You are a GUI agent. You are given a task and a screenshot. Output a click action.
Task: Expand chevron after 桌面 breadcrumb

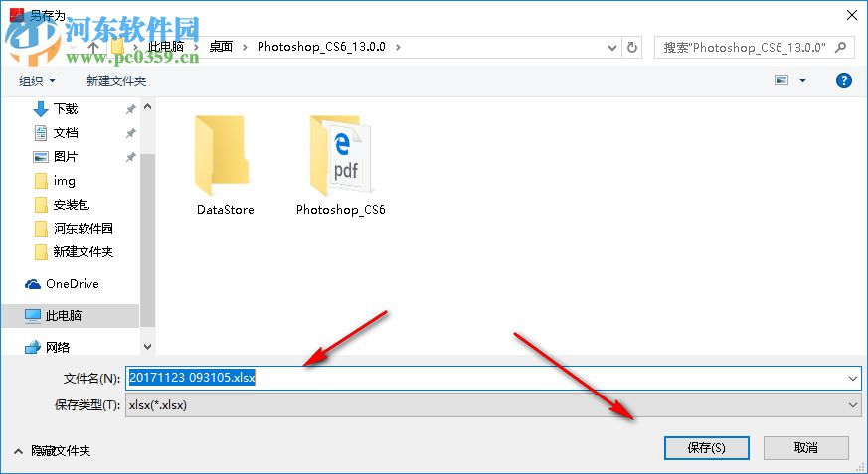[x=245, y=47]
